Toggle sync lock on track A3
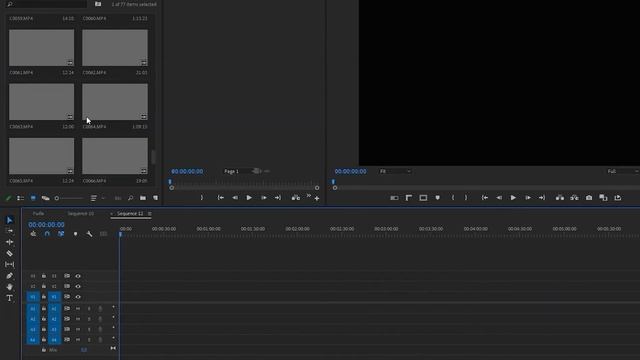 [67, 329]
